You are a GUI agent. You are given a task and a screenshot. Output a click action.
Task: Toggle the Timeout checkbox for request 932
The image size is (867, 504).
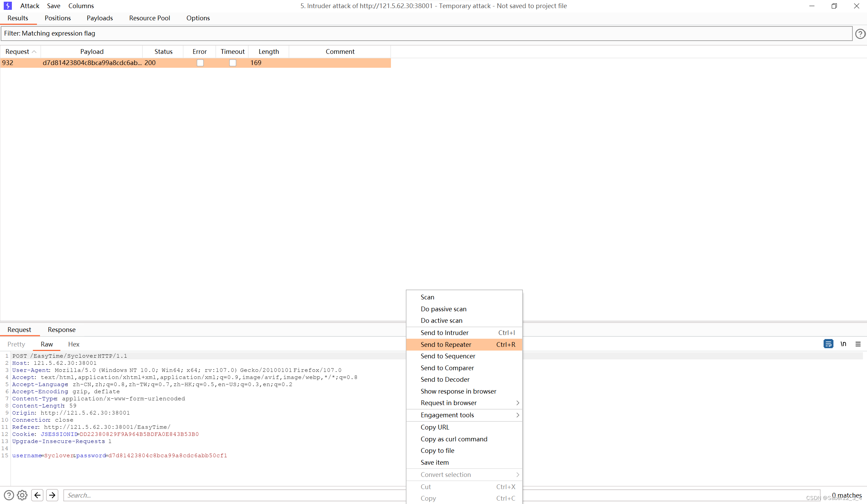[233, 63]
